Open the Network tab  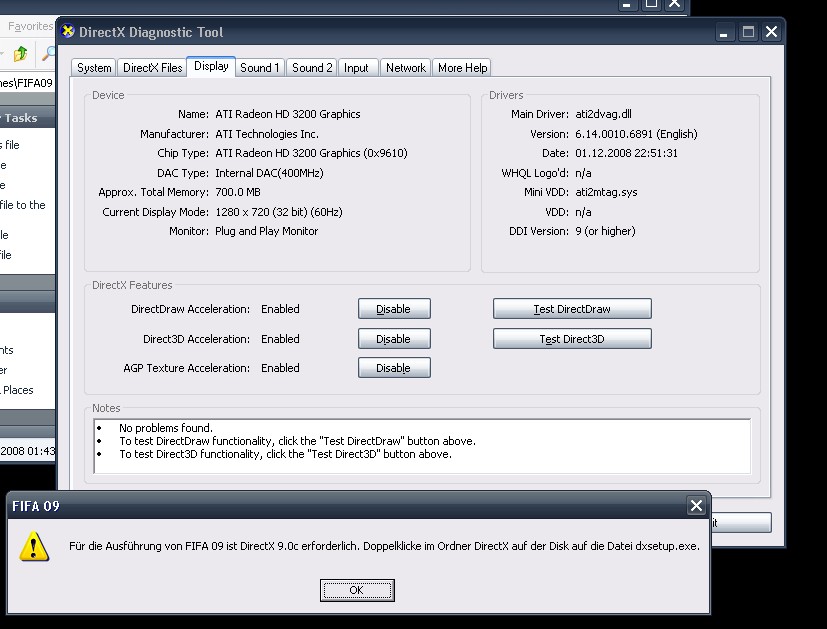(406, 68)
